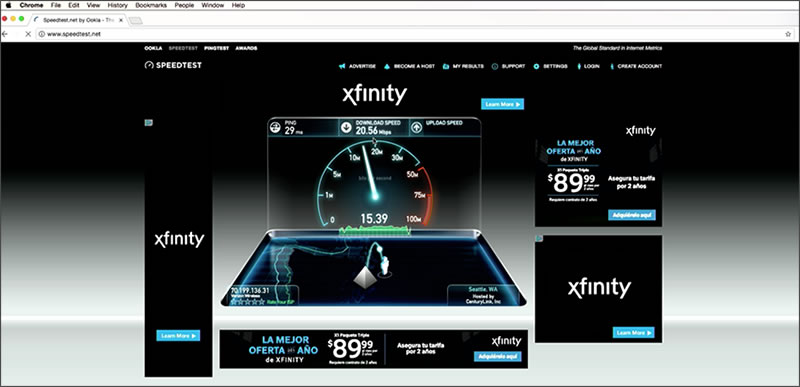This screenshot has height=387, width=800.
Task: Click the Speedtest logo
Action: click(173, 65)
